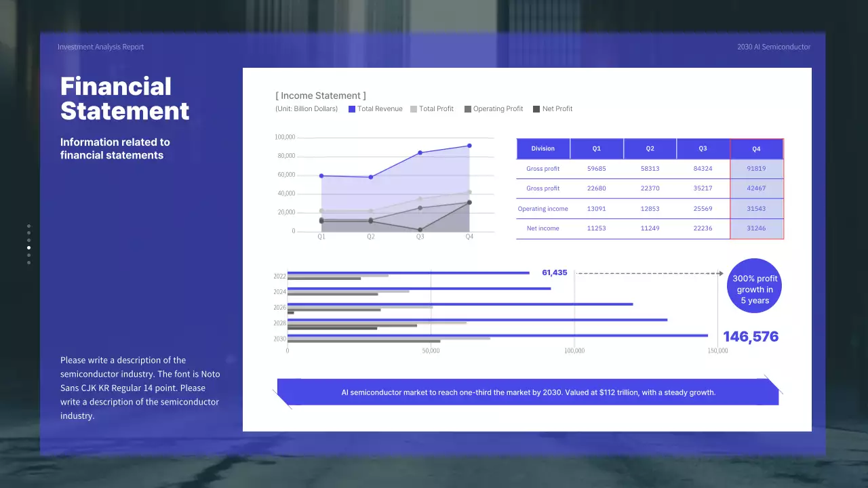Click the Net Profit legend marker
The width and height of the screenshot is (868, 488).
pos(536,108)
